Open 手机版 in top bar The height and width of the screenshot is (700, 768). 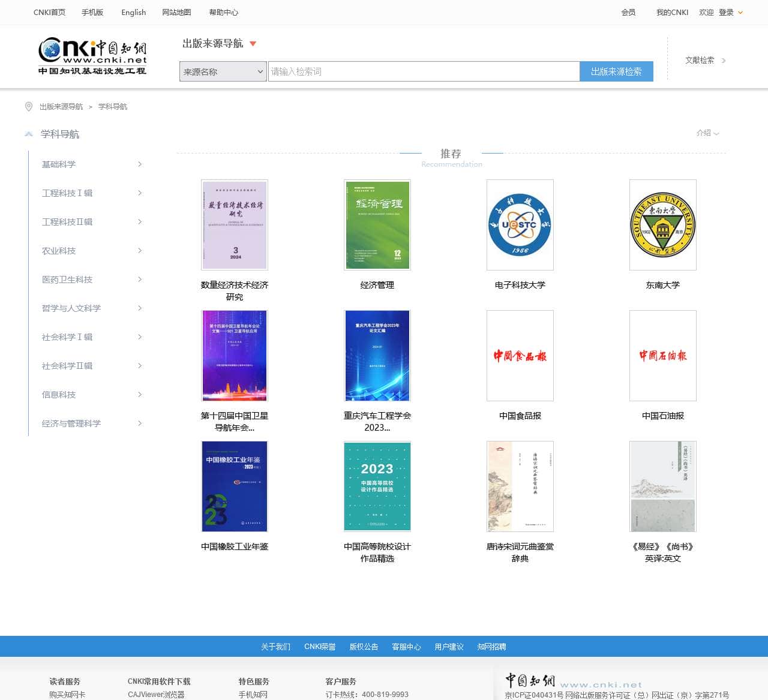(x=92, y=12)
